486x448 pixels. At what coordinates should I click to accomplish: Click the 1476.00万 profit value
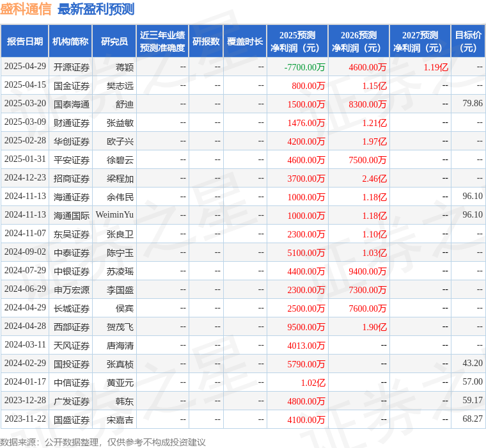click(x=306, y=123)
